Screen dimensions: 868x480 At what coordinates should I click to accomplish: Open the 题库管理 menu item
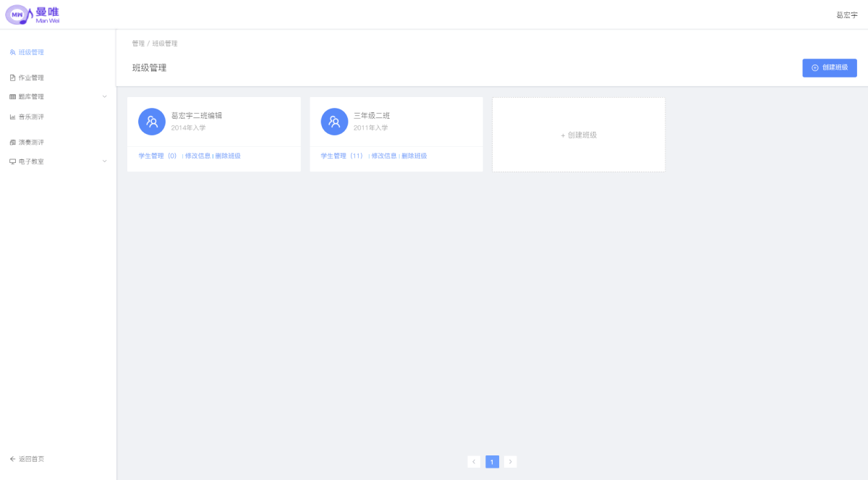pos(31,96)
